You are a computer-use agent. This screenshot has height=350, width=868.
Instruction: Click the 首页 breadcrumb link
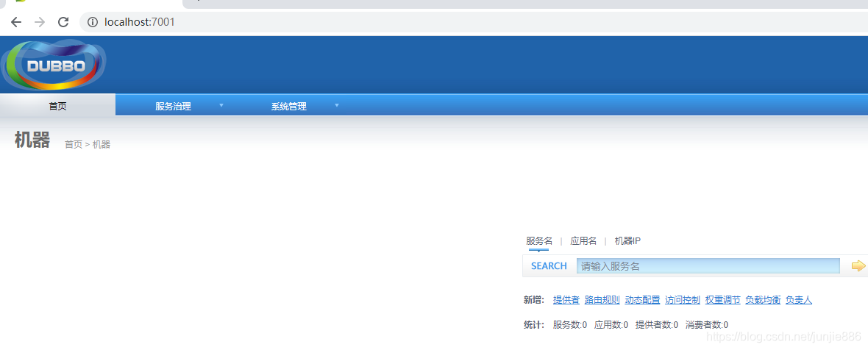[x=73, y=145]
